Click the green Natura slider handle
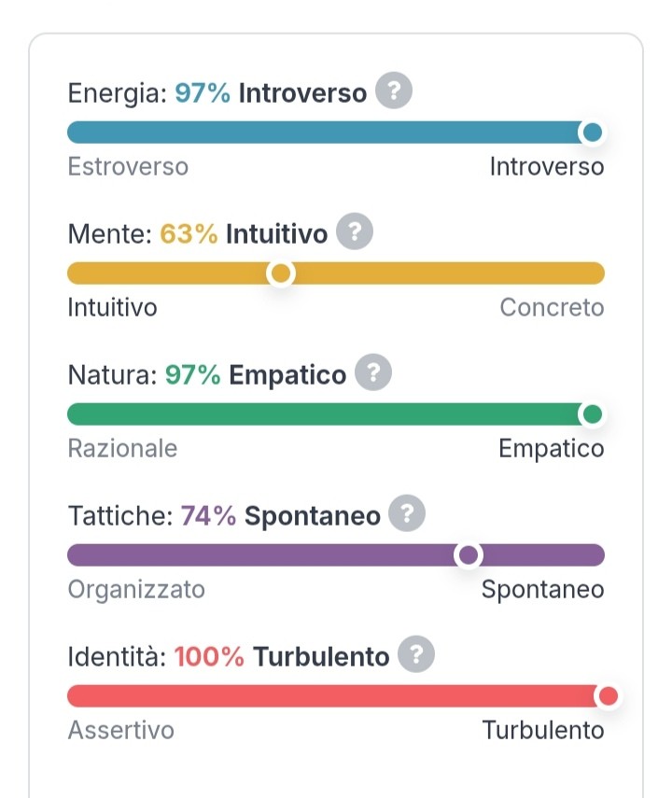The width and height of the screenshot is (672, 798). [x=592, y=414]
